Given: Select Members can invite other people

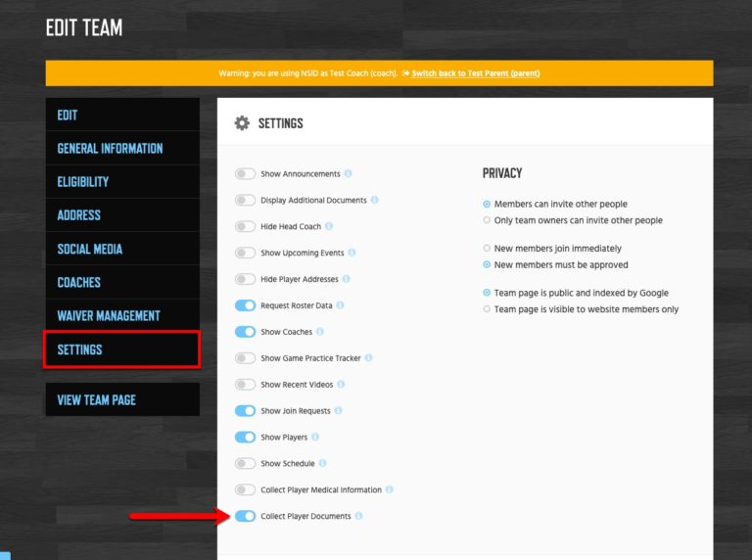Looking at the screenshot, I should pos(487,205).
